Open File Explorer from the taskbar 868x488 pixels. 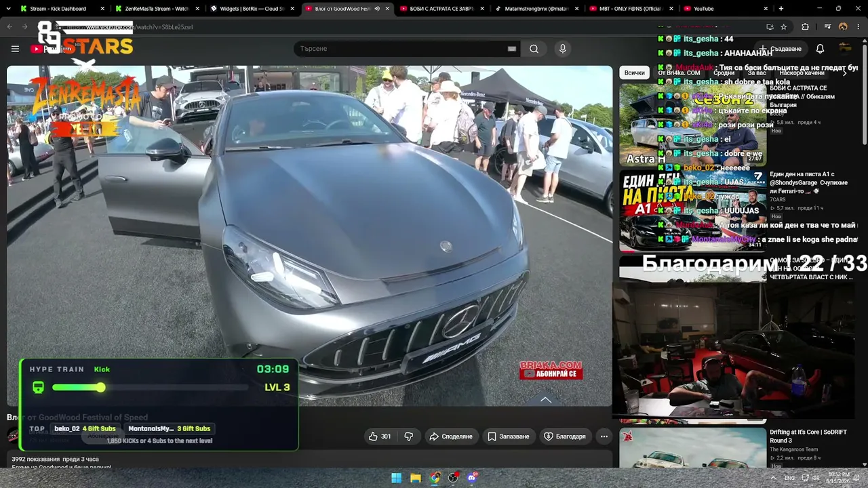416,478
